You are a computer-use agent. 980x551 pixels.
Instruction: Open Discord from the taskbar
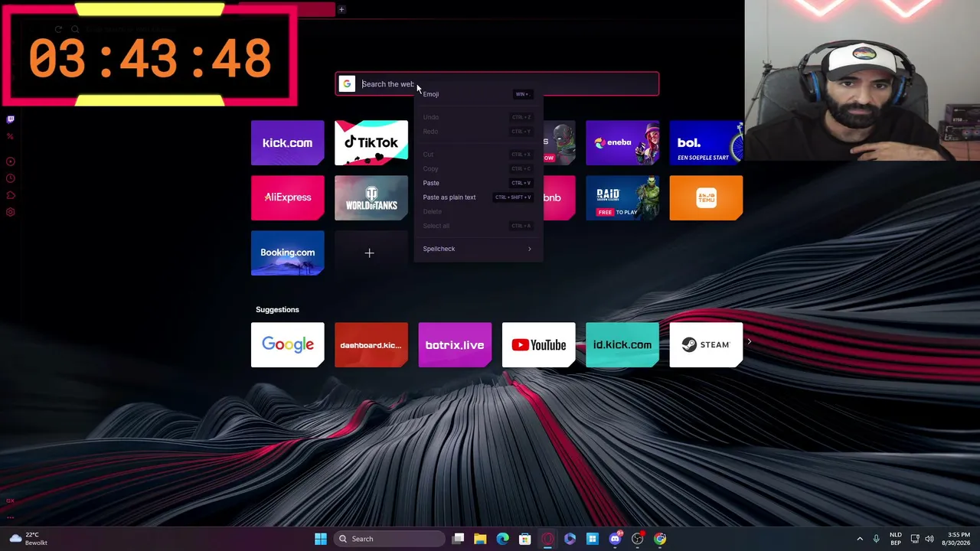pyautogui.click(x=615, y=539)
